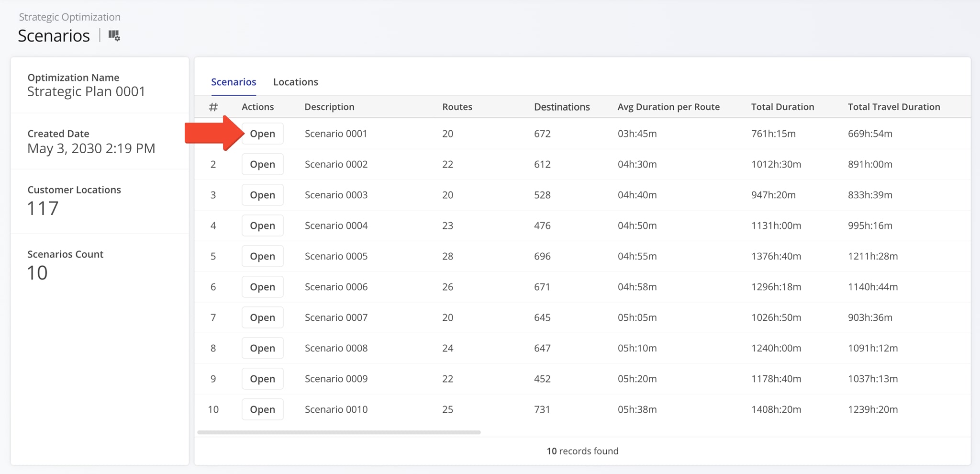This screenshot has width=980, height=474.
Task: Open Scenario 0006
Action: pos(262,287)
